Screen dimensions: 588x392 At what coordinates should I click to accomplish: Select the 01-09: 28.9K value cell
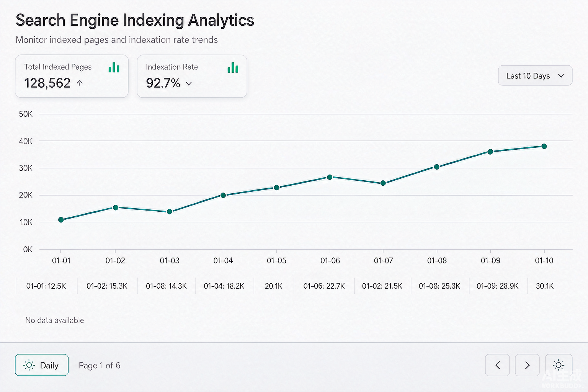pos(498,286)
